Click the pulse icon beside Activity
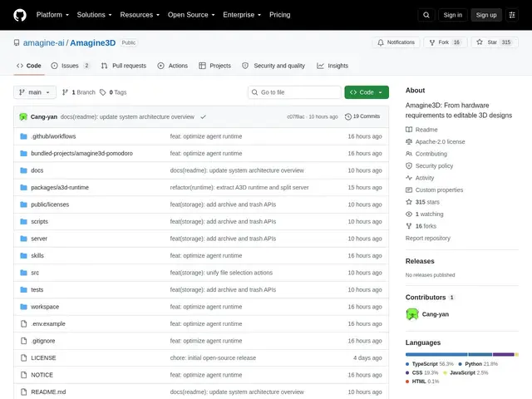 [x=409, y=178]
